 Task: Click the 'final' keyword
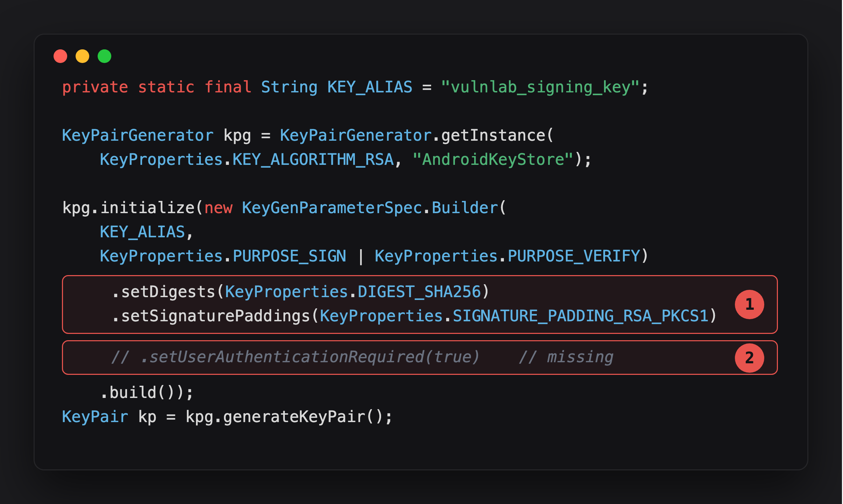coord(228,87)
